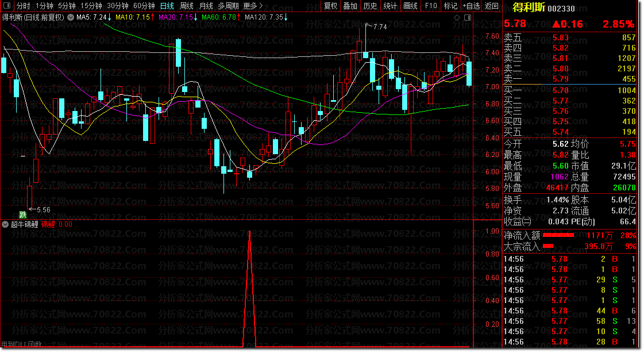The width and height of the screenshot is (644, 352).
Task: Click the 锦鲤: 0.00 indicator value
Action: pos(57,224)
